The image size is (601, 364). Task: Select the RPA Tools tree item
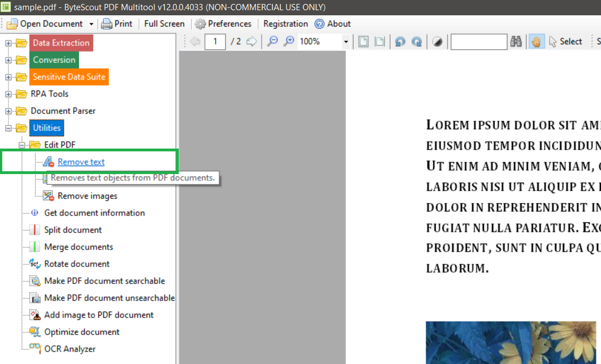[x=49, y=94]
